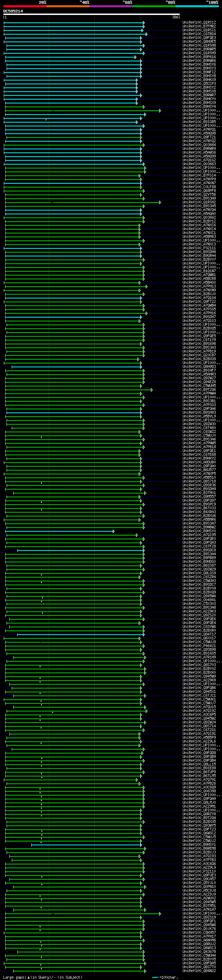The width and height of the screenshot is (222, 980).
Task: Select label UniRef100_O04941
Action: click(x=199, y=600)
